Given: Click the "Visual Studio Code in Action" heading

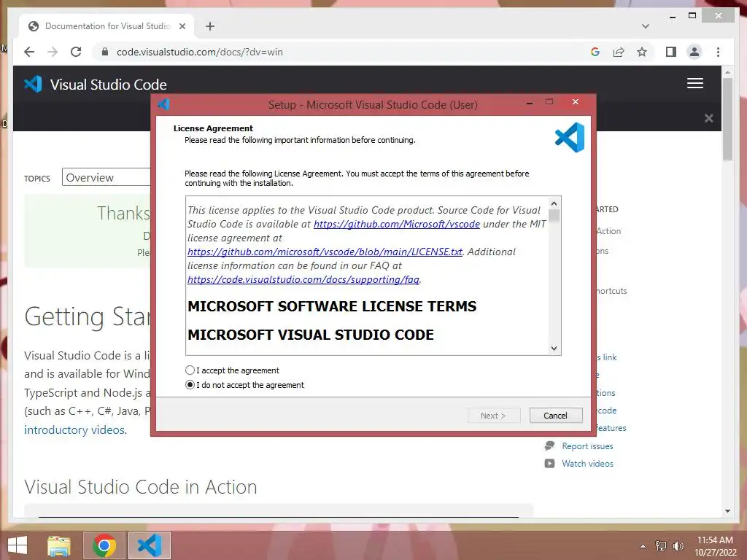Looking at the screenshot, I should [x=141, y=486].
